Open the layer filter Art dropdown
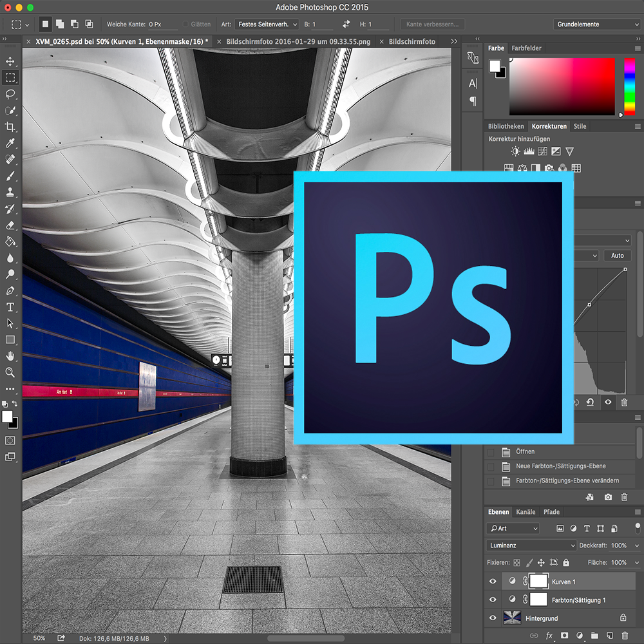 513,529
